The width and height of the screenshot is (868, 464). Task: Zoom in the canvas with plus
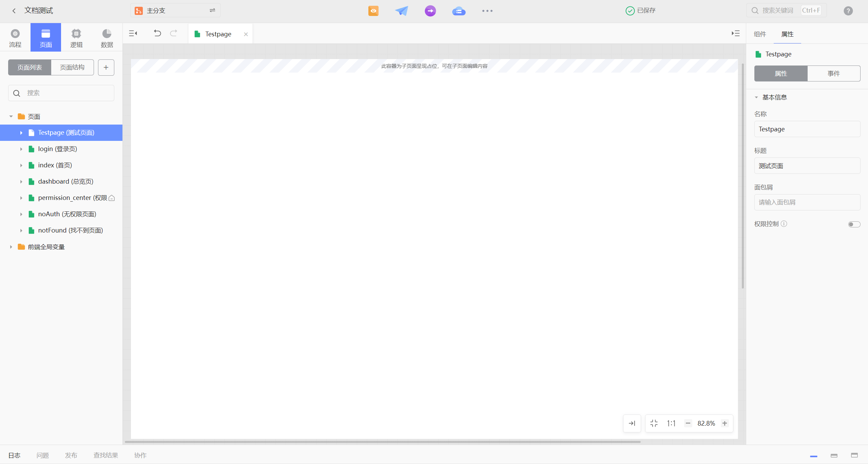click(x=725, y=423)
